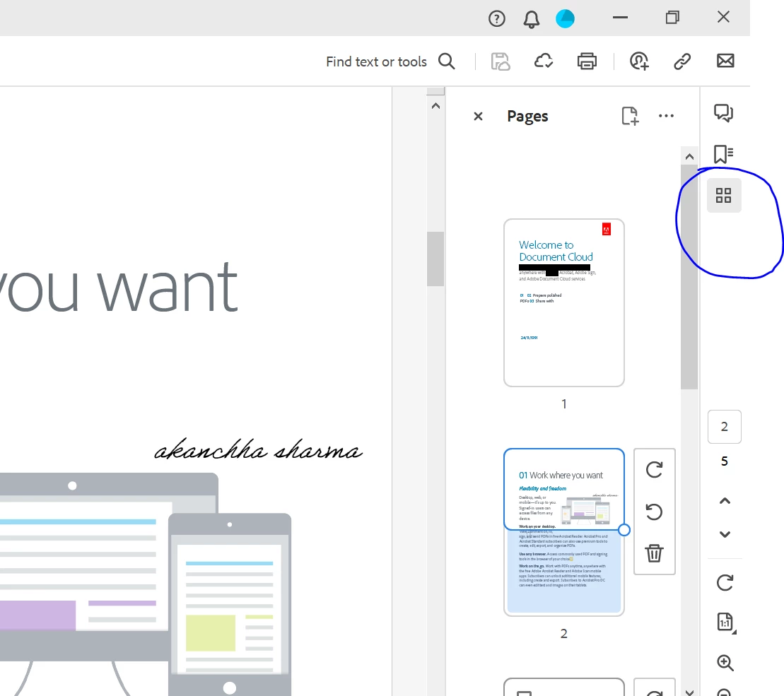The image size is (784, 696).
Task: Open the notifications bell
Action: [x=531, y=19]
